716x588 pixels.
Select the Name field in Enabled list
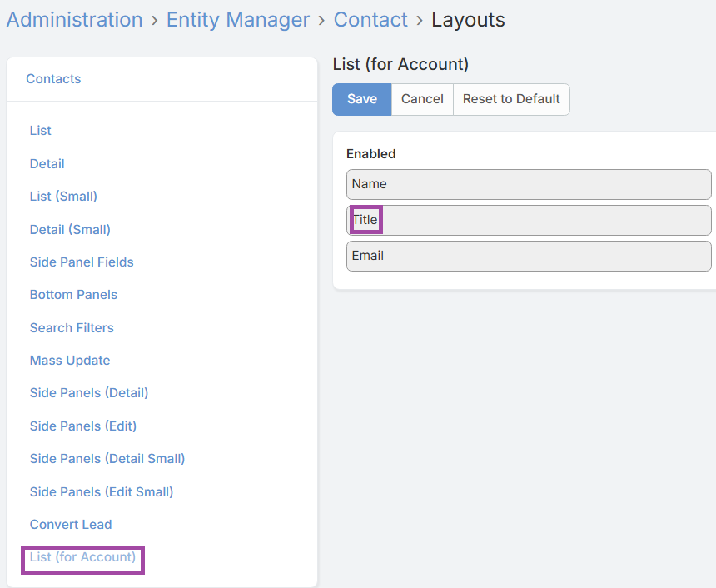(x=529, y=184)
